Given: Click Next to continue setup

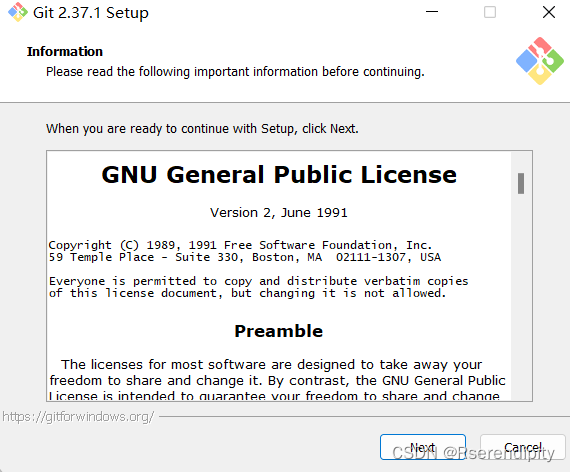Looking at the screenshot, I should [x=423, y=447].
